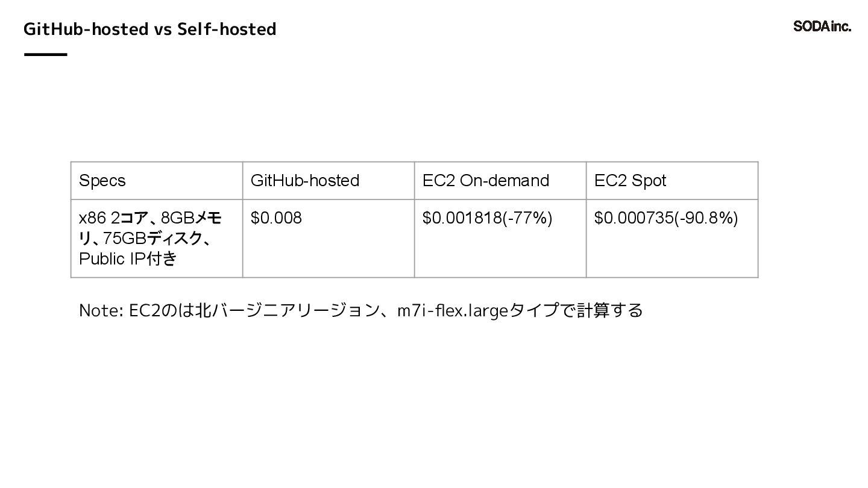Select the GitHub-hosted column header

click(x=329, y=181)
